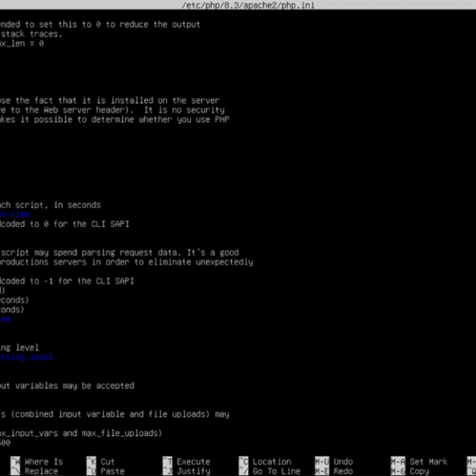Click line 'possible to determine whether you use PHP'
The width and height of the screenshot is (476, 476).
pos(115,120)
